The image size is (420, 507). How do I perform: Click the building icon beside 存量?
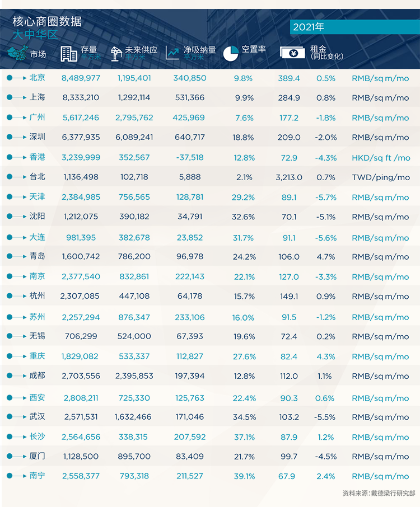(x=68, y=54)
